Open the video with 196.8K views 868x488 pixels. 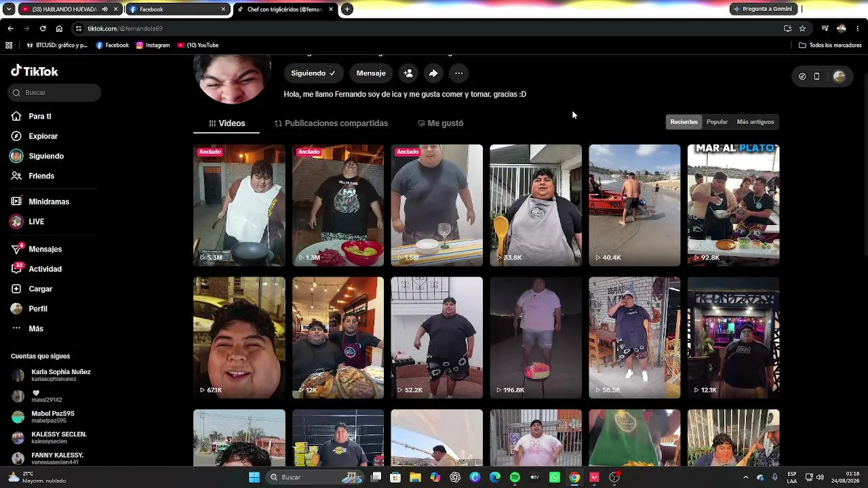(536, 338)
